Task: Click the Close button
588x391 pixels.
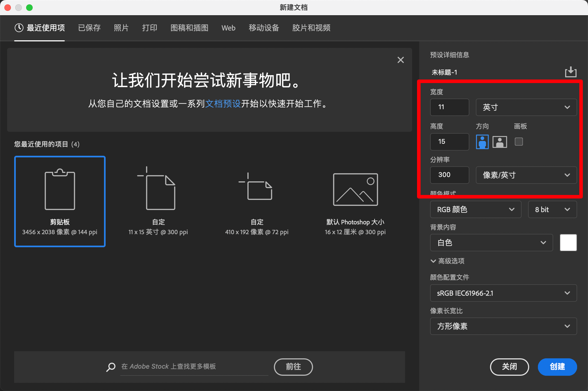Action: point(509,367)
